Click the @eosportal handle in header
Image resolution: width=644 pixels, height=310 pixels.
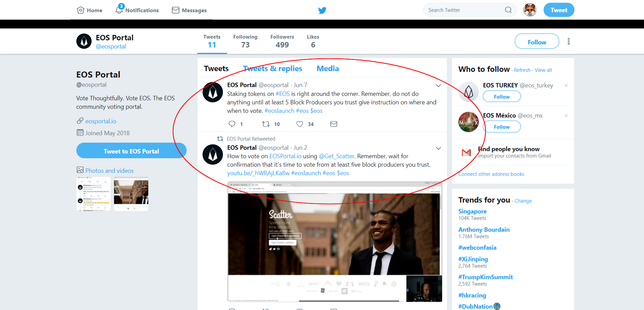[x=111, y=46]
